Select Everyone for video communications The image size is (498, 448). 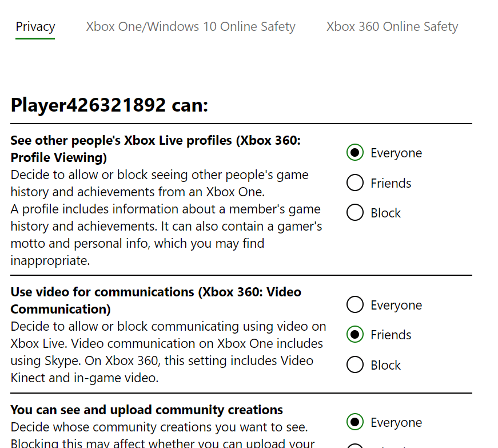[355, 304]
